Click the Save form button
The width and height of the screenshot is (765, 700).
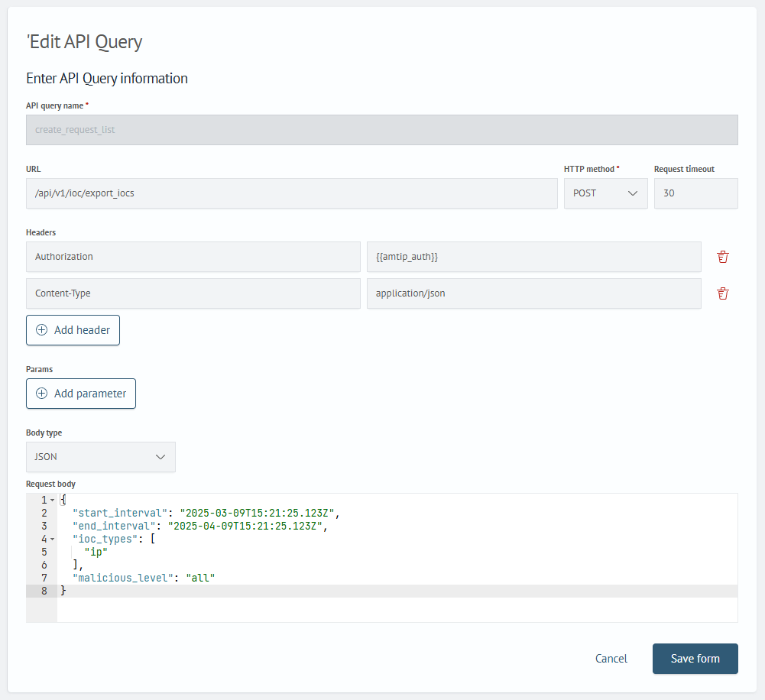pos(695,659)
